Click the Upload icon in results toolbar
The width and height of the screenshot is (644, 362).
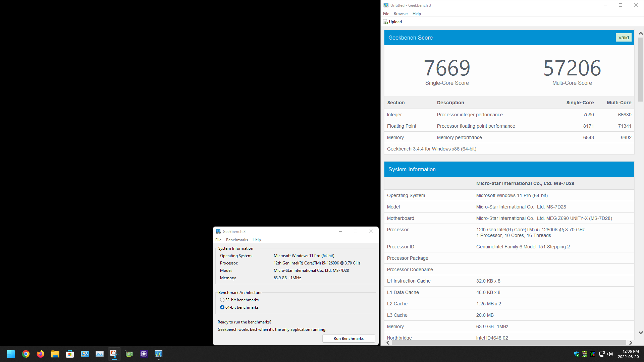point(385,22)
